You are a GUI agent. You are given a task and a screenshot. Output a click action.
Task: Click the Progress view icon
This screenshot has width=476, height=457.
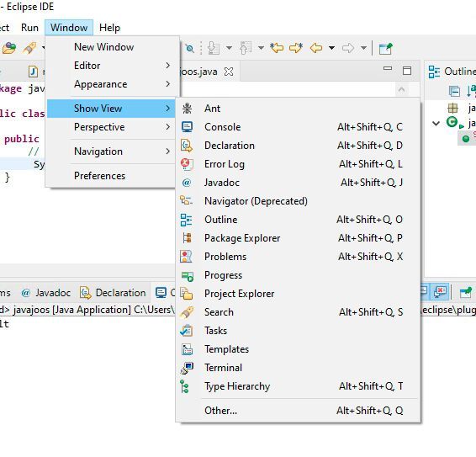click(x=188, y=276)
